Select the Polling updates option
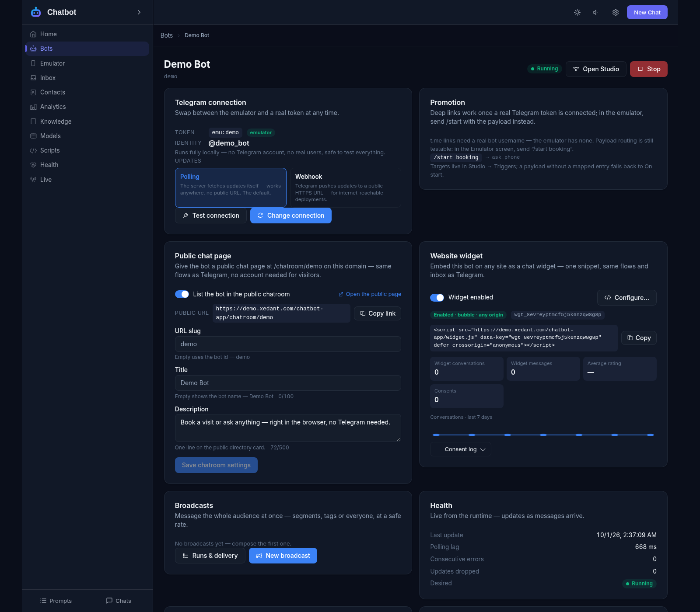Screen dimensions: 700x612 tap(231, 188)
